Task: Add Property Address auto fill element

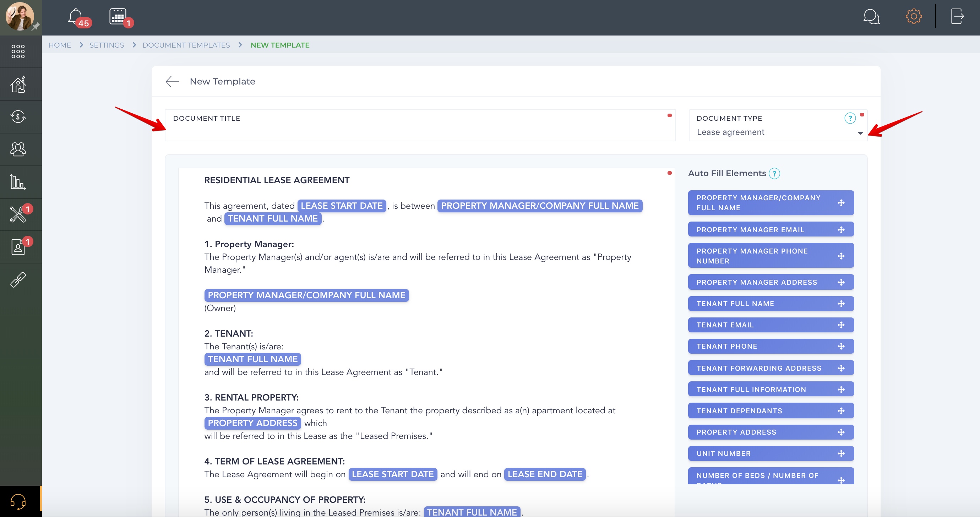Action: [771, 432]
